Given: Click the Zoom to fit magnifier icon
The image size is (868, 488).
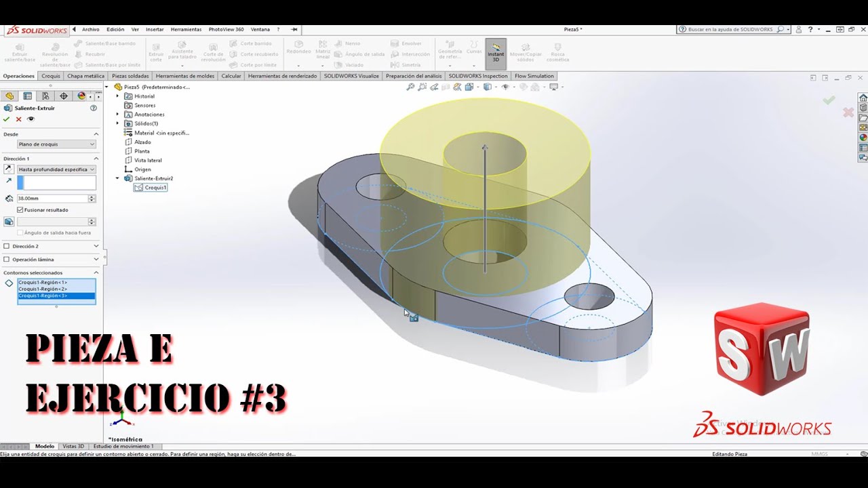Looking at the screenshot, I should (x=410, y=87).
